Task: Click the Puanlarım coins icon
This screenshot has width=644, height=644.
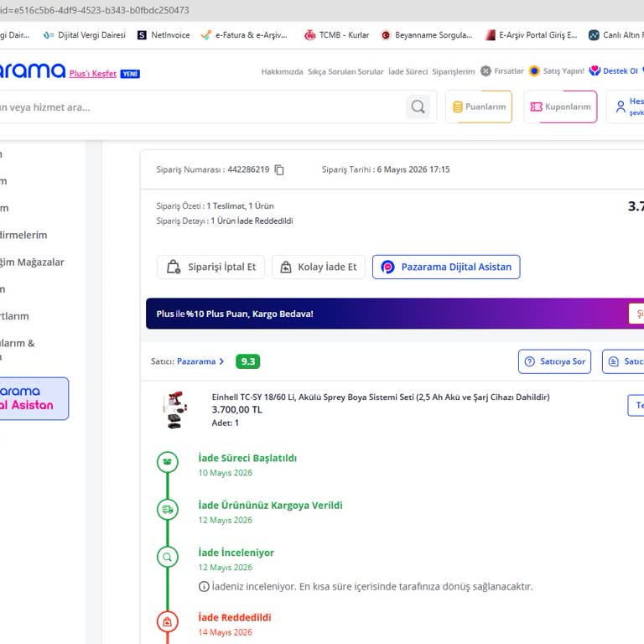Action: 458,106
